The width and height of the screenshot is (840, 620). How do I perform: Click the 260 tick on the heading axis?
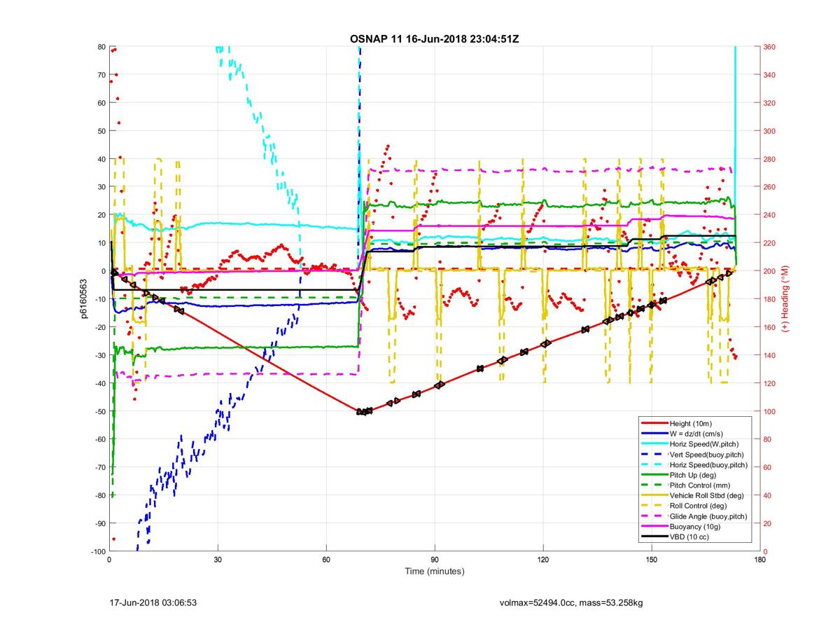point(770,187)
